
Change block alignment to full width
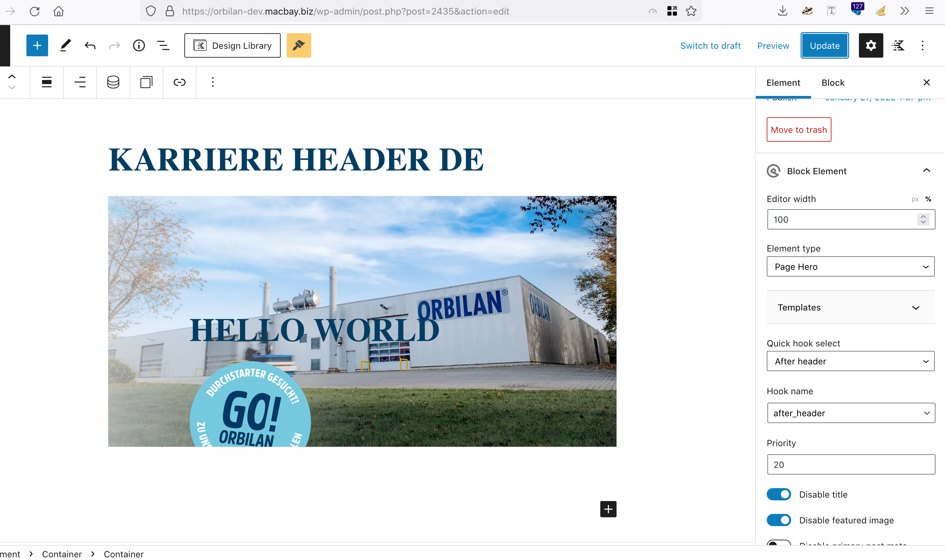click(x=47, y=82)
